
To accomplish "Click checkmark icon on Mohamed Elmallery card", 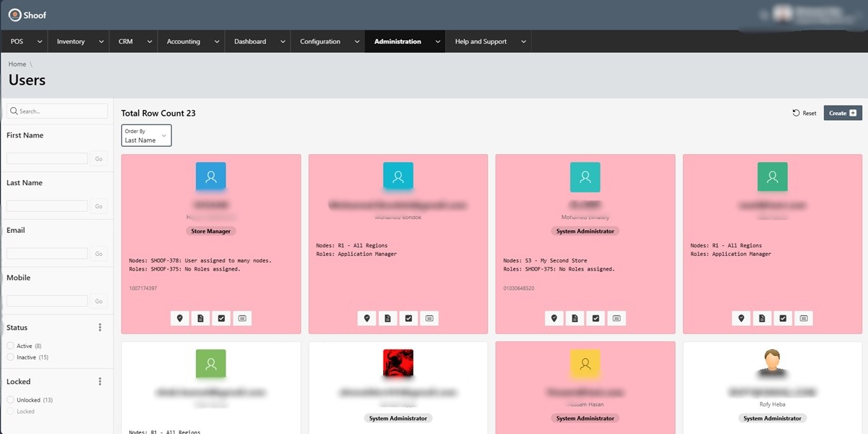I will pos(596,318).
